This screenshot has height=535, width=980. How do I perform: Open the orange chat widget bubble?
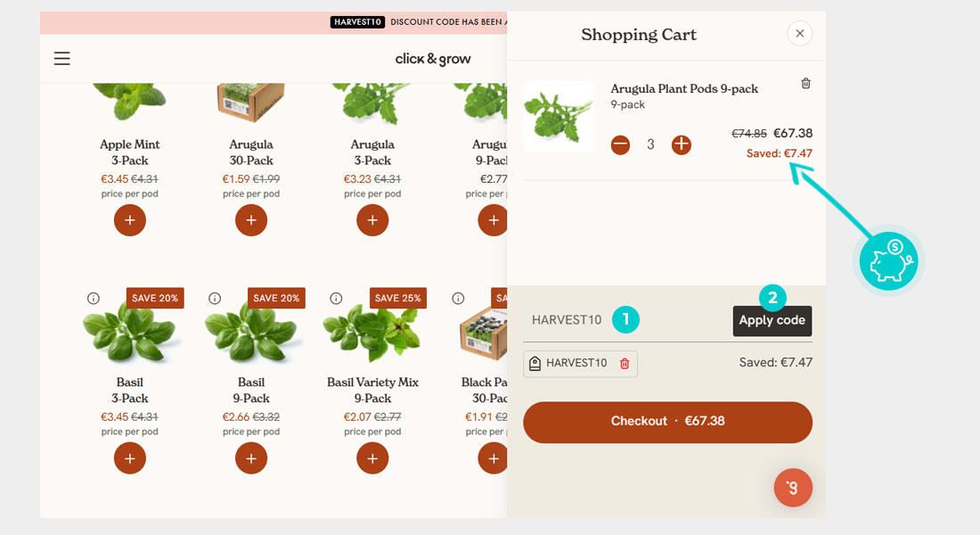[x=793, y=488]
